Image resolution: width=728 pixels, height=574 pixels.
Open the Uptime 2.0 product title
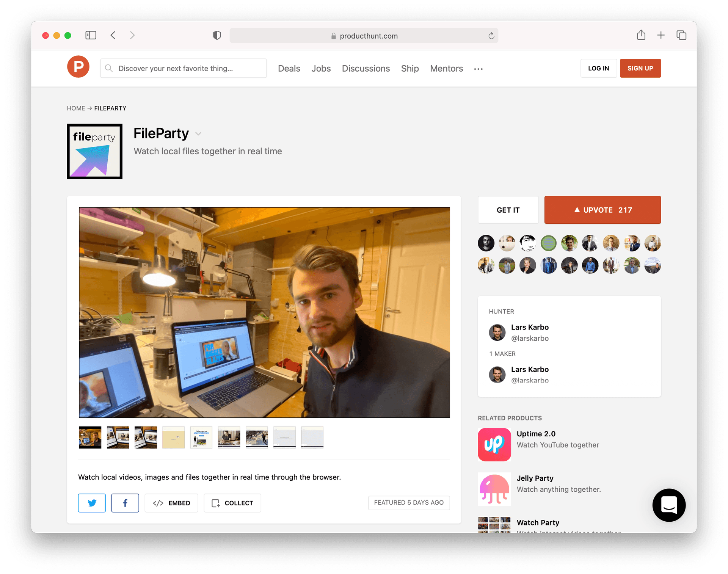pyautogui.click(x=536, y=434)
